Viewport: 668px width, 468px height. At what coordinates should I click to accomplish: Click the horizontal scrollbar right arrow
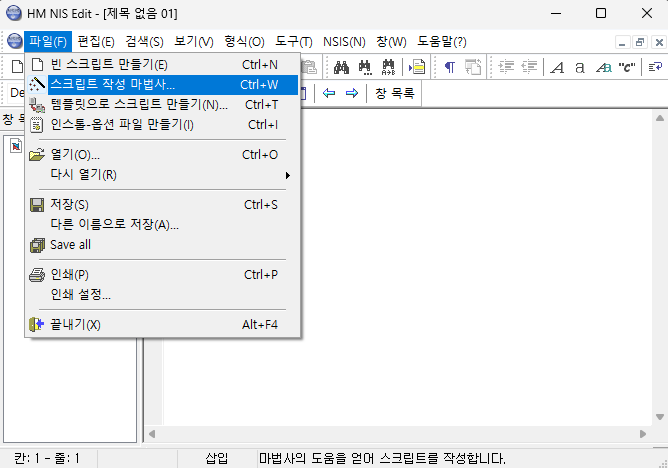click(x=643, y=434)
